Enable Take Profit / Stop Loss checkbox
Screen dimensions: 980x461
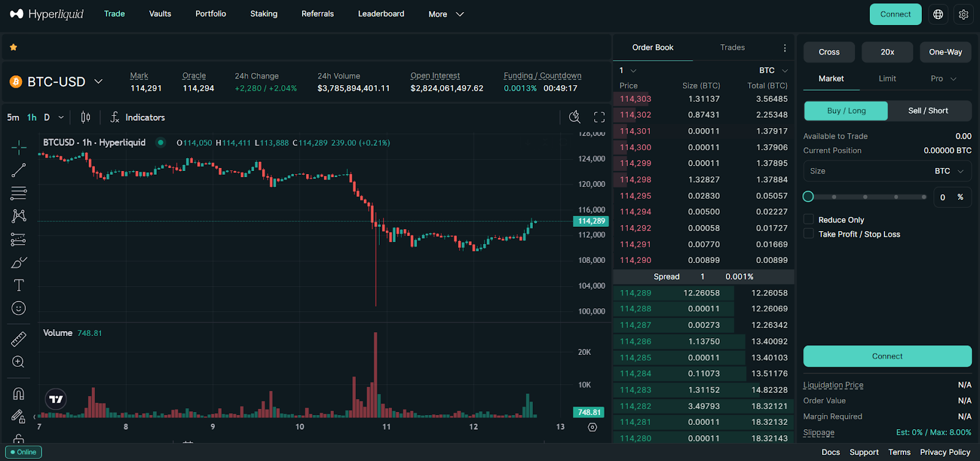(x=809, y=234)
